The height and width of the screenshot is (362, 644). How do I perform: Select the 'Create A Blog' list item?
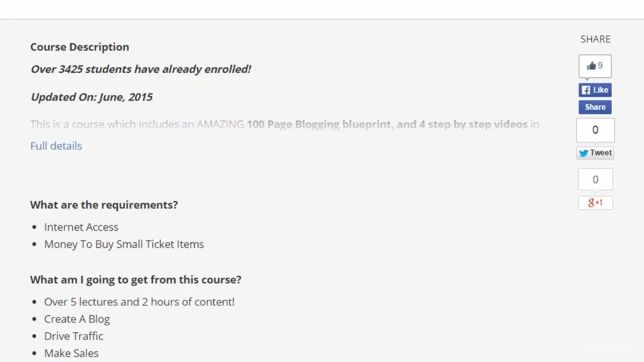click(77, 319)
